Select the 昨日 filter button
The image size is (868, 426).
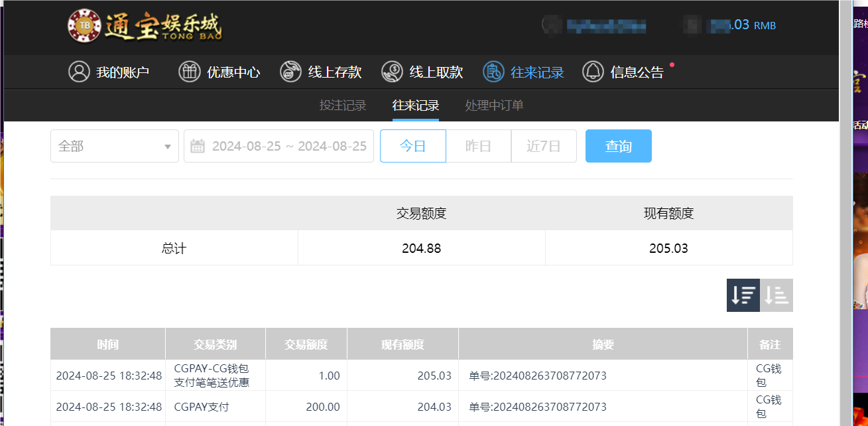pyautogui.click(x=479, y=146)
